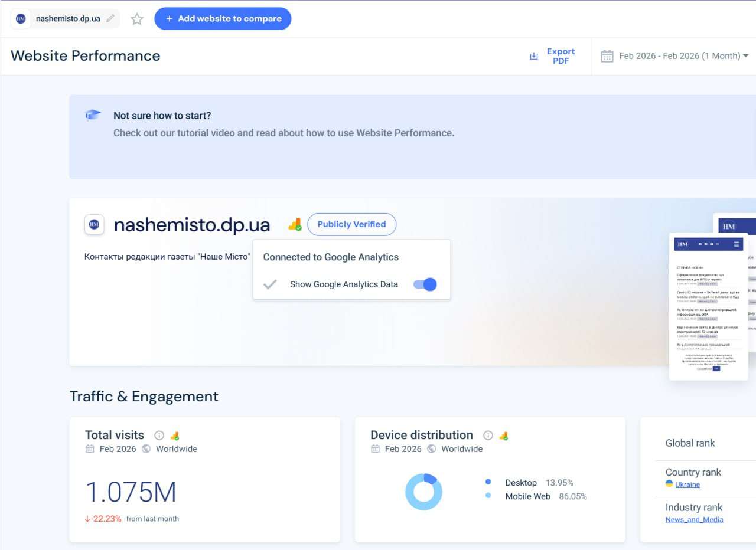
Task: Star the website as favorite
Action: pyautogui.click(x=137, y=19)
